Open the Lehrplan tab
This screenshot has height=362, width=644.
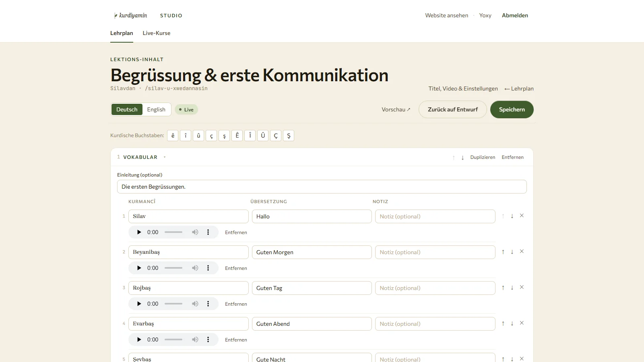(122, 33)
